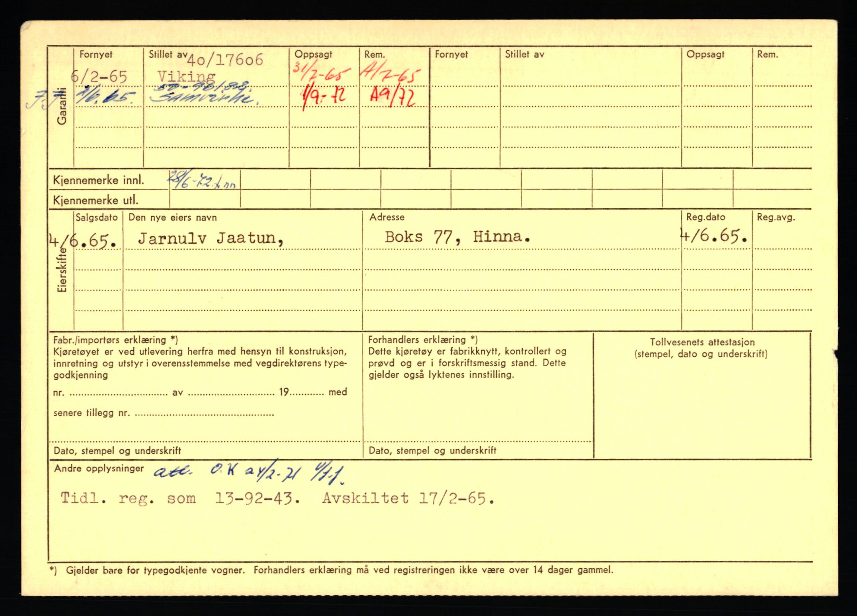Click the Adresse column heading
Viewport: 857px width, 616px height.
pyautogui.click(x=387, y=217)
